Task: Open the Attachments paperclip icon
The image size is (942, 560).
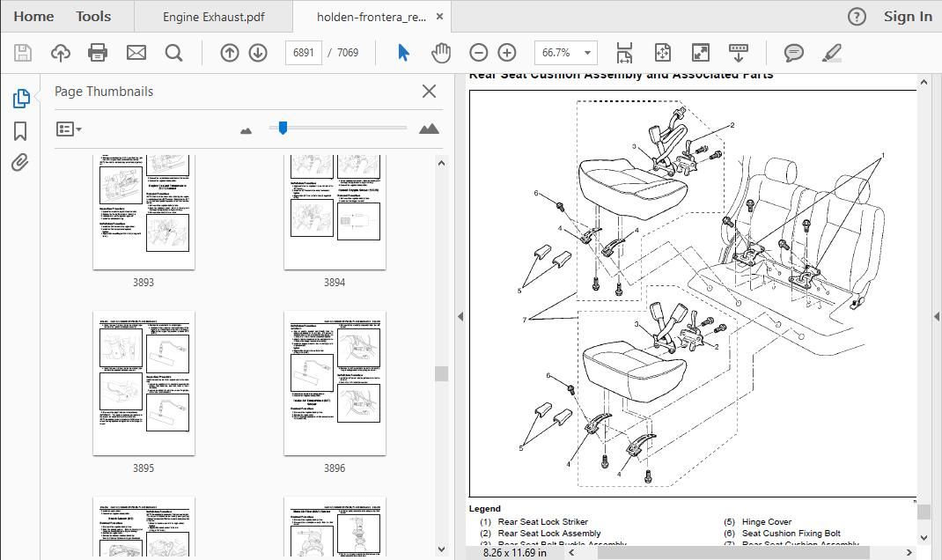Action: [20, 163]
